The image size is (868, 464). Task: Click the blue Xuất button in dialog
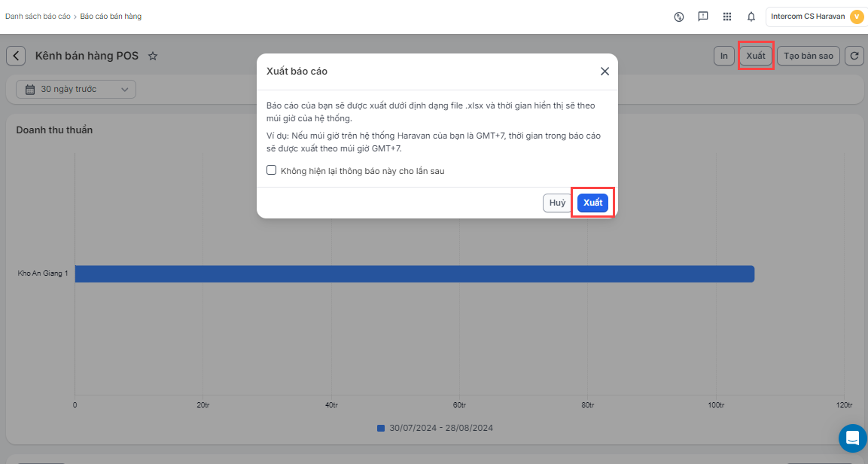[592, 203]
